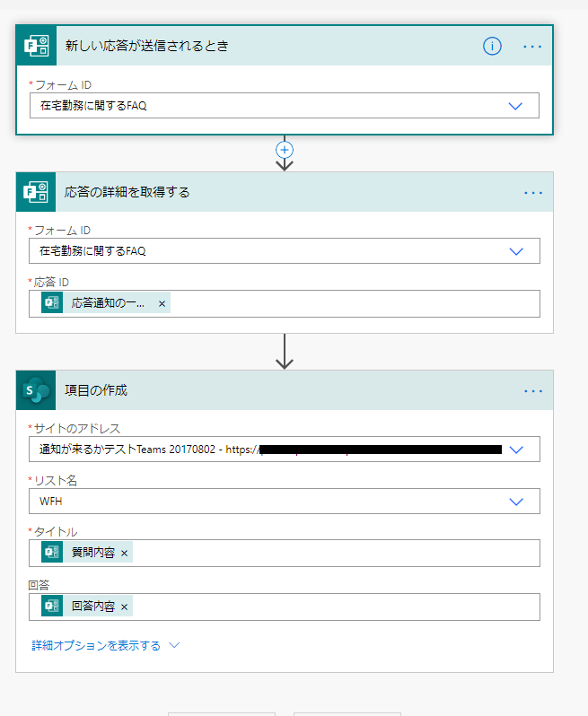Open the サイトのアドレス dropdown
Image resolution: width=588 pixels, height=716 pixels.
[x=516, y=450]
